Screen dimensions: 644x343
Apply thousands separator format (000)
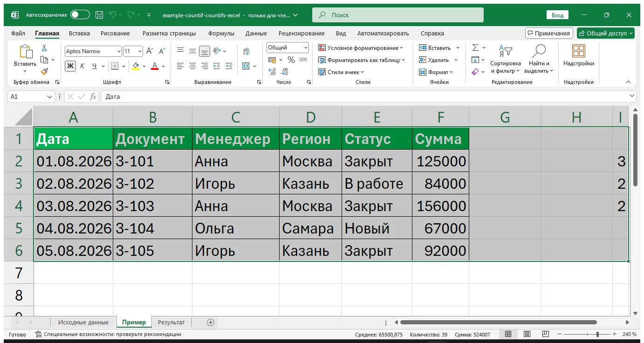pyautogui.click(x=303, y=60)
